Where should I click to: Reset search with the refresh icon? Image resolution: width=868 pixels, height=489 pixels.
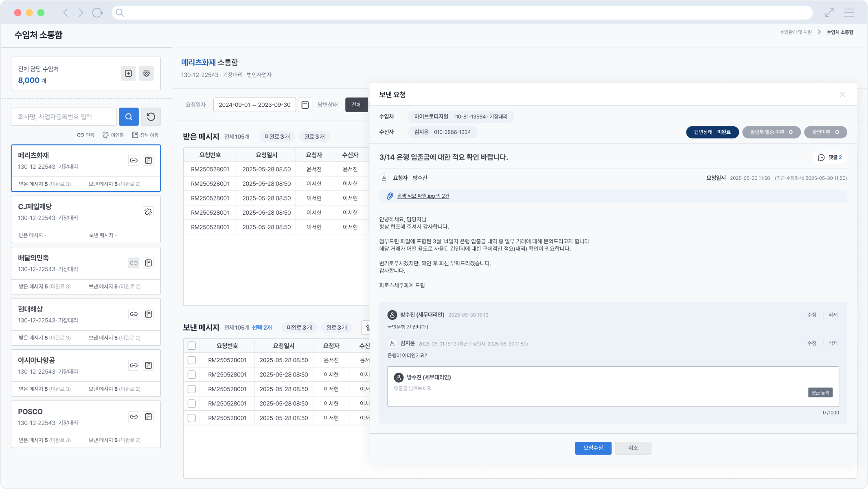pos(151,117)
